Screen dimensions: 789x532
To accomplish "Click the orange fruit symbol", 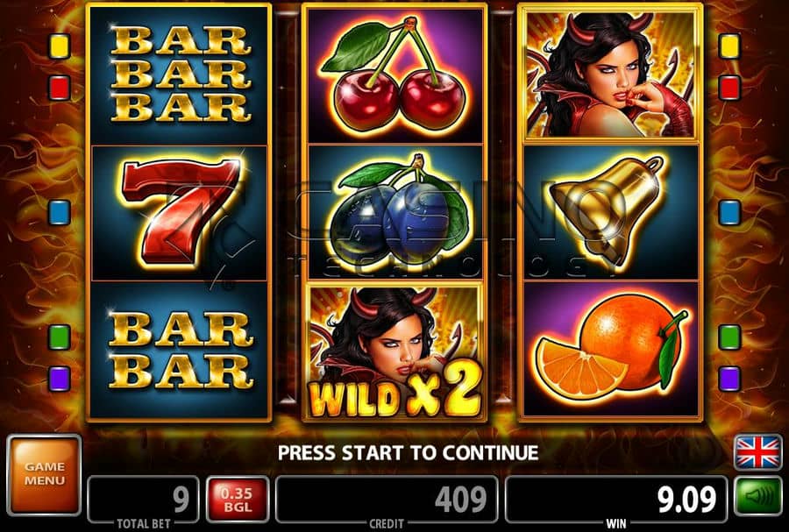I will coord(610,349).
